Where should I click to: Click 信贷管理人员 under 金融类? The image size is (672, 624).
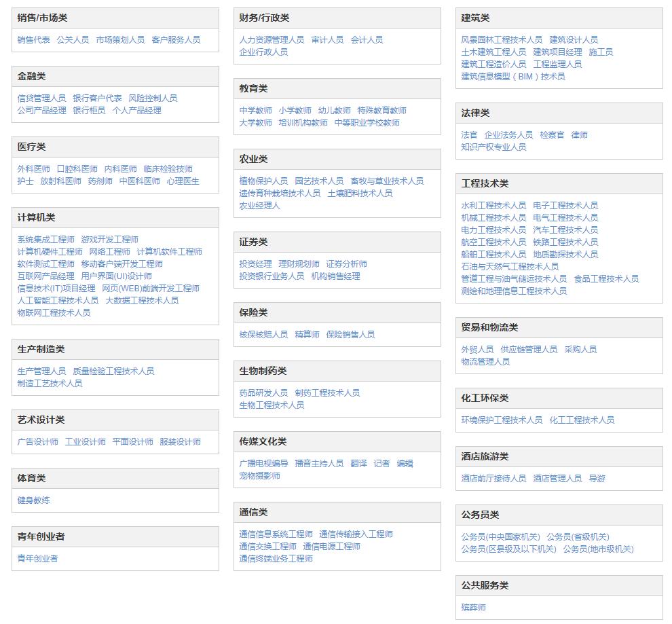pos(41,98)
